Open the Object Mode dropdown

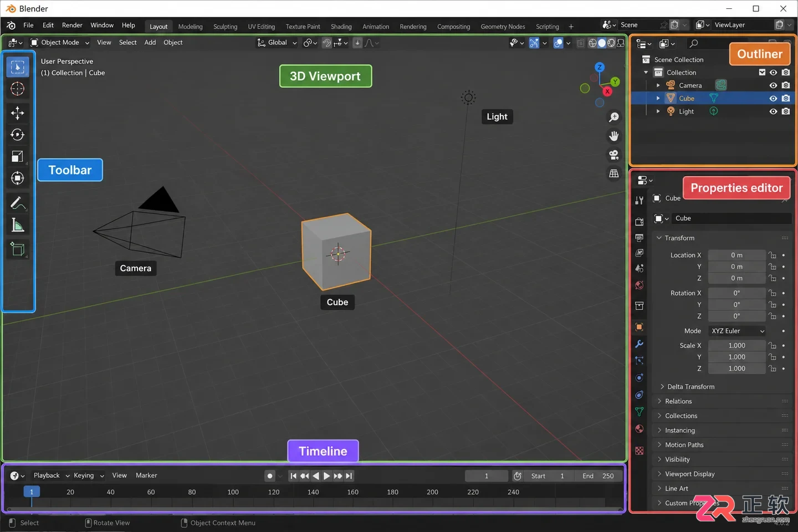click(x=60, y=43)
